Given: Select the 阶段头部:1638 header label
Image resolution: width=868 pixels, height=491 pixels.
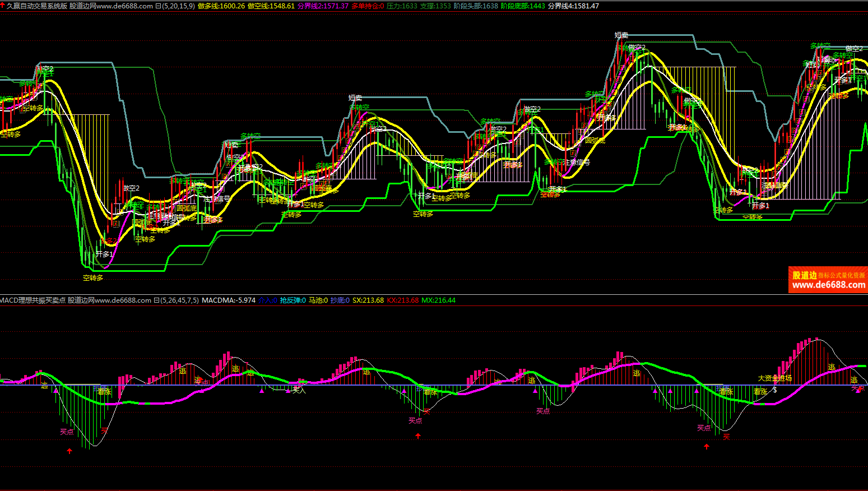Looking at the screenshot, I should click(x=476, y=6).
